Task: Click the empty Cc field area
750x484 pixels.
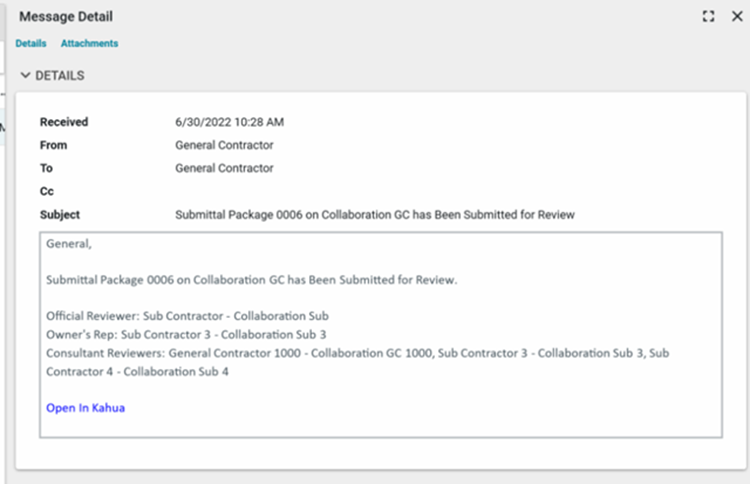Action: pyautogui.click(x=224, y=191)
